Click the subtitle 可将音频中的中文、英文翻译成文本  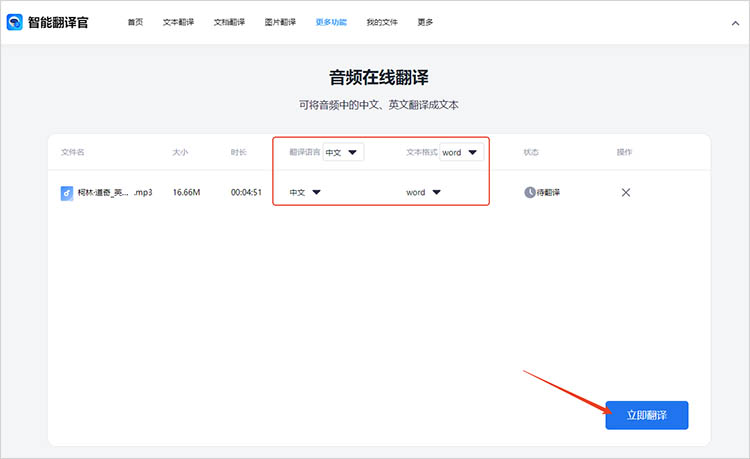point(379,105)
